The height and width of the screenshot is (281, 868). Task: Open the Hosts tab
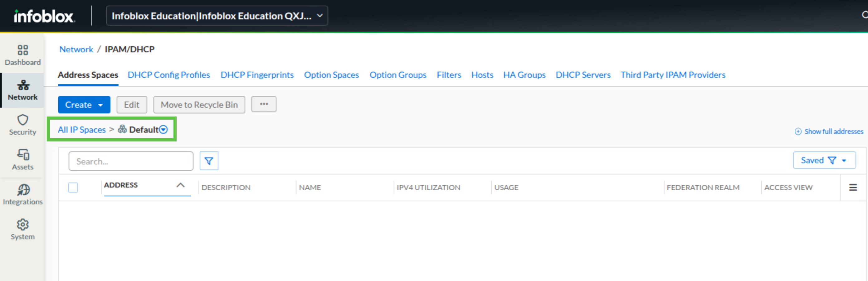[482, 75]
